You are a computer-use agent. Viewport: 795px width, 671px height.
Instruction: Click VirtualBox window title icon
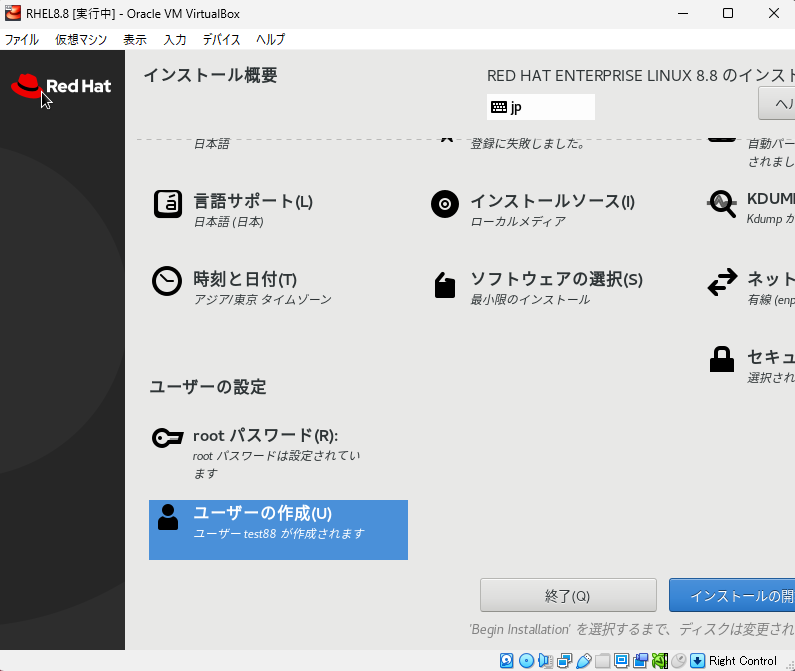point(13,13)
